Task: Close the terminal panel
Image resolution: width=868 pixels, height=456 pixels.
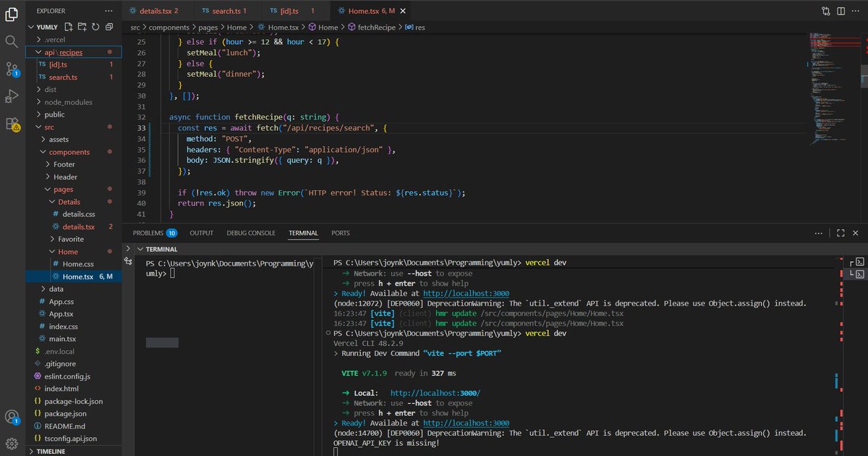Action: (856, 233)
